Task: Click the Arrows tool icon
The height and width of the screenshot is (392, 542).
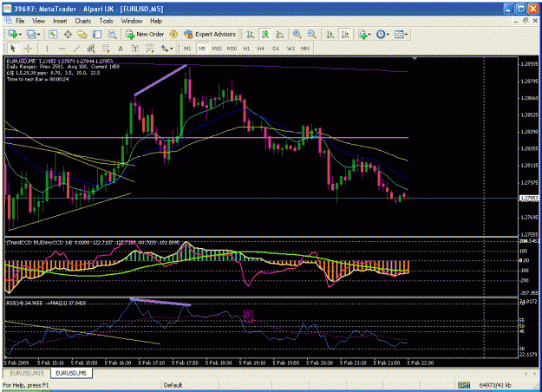Action: pyautogui.click(x=165, y=49)
